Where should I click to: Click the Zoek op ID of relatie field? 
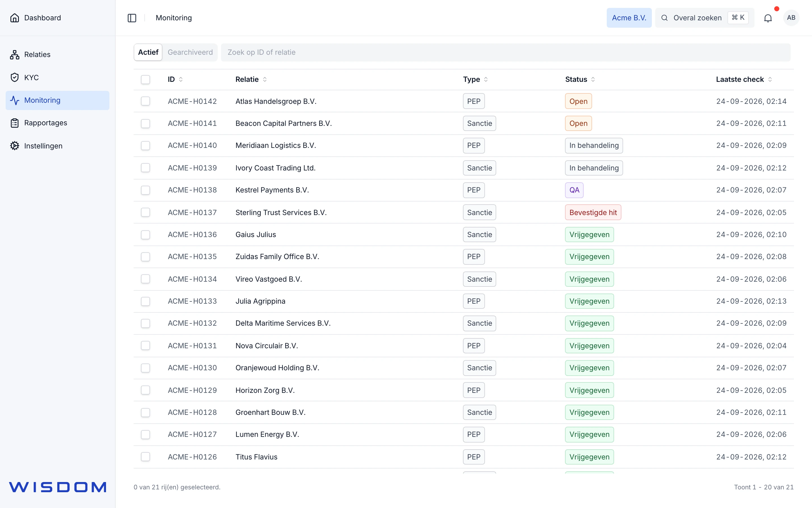pos(505,52)
